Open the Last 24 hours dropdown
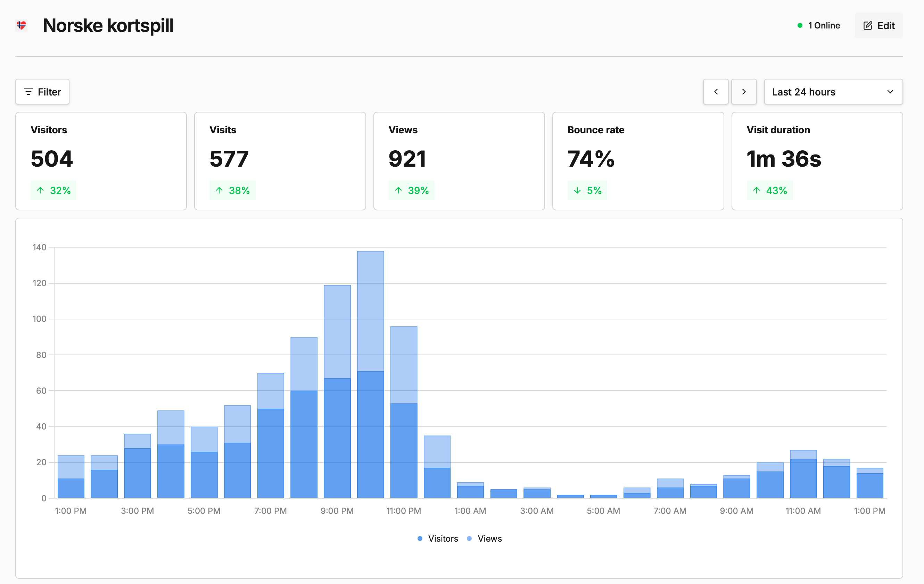The width and height of the screenshot is (924, 584). [x=833, y=92]
